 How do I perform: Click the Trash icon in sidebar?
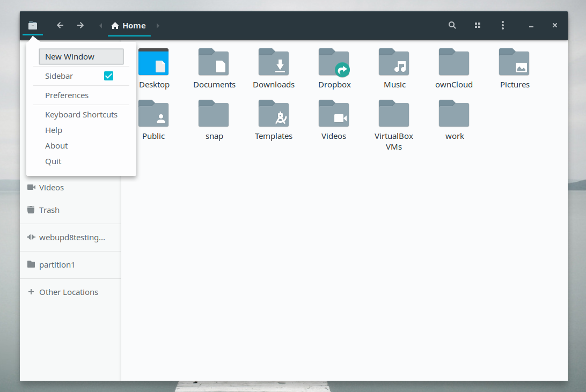click(x=31, y=210)
